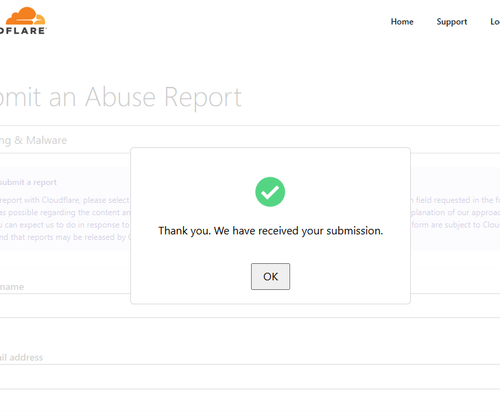The image size is (500, 418).
Task: Click the "Thank you. We have received your submission." text
Action: click(270, 231)
